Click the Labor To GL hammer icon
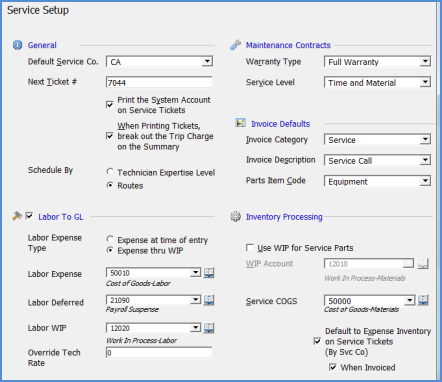 pyautogui.click(x=17, y=216)
